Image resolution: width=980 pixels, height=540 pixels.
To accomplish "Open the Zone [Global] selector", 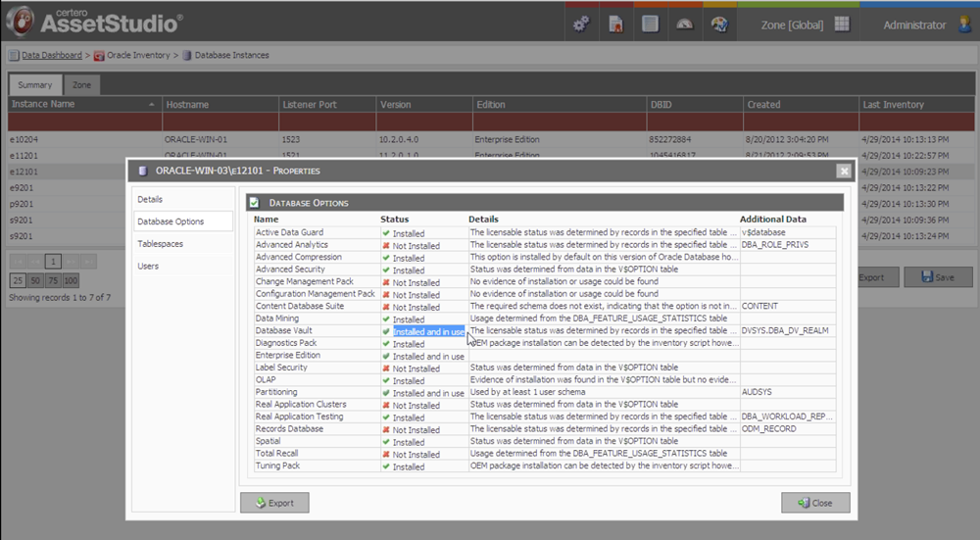I will coord(793,25).
